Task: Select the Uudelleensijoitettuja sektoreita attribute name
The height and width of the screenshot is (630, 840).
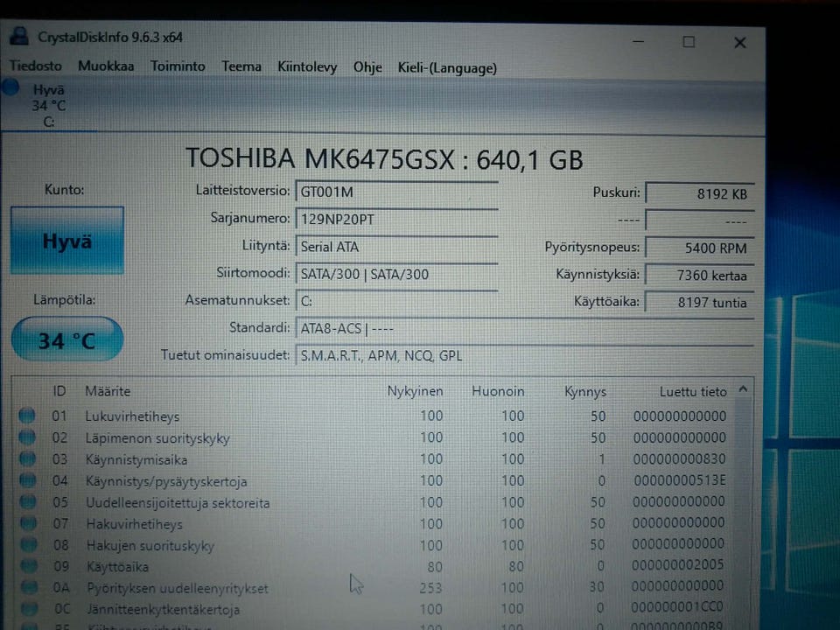Action: [178, 503]
